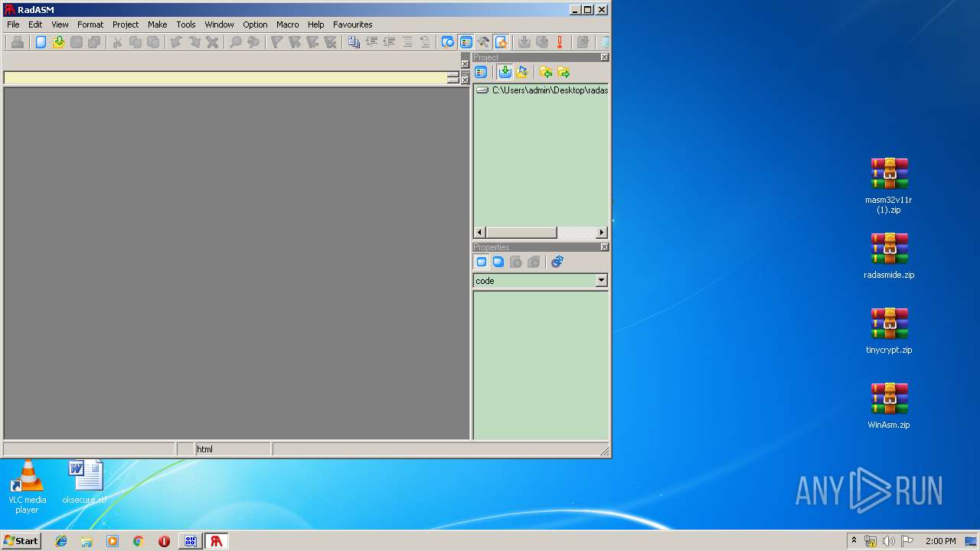Close the Project panel
The image size is (980, 551).
click(x=604, y=57)
